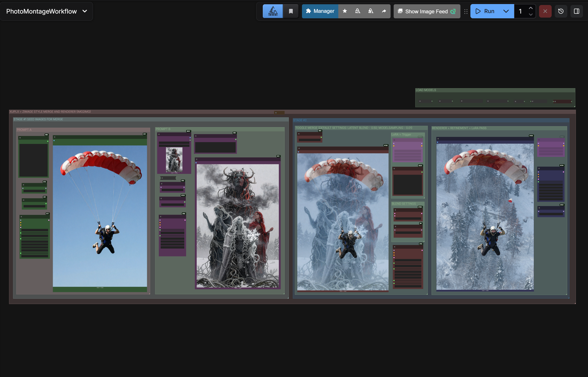Click the bookmark icon in the toolbar
This screenshot has width=588, height=377.
point(291,11)
